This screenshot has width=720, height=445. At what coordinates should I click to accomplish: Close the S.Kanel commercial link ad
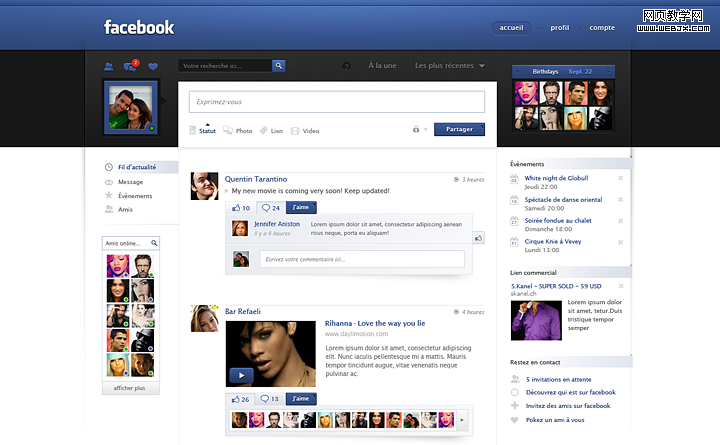(x=620, y=286)
